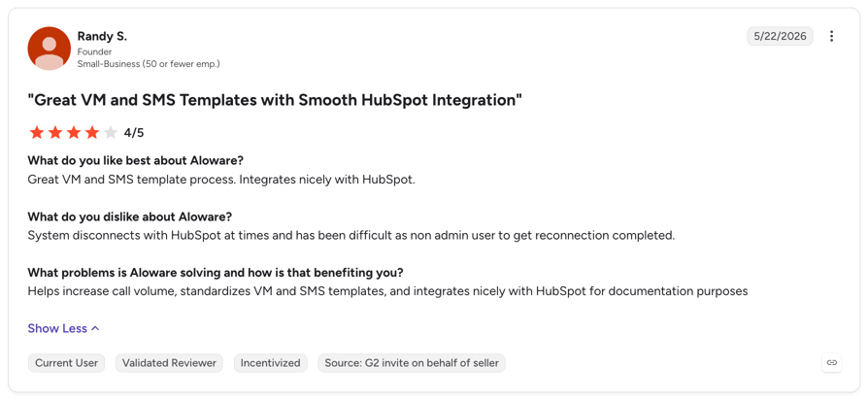This screenshot has height=400, width=868.
Task: Select the Incentivized tag
Action: (x=270, y=363)
